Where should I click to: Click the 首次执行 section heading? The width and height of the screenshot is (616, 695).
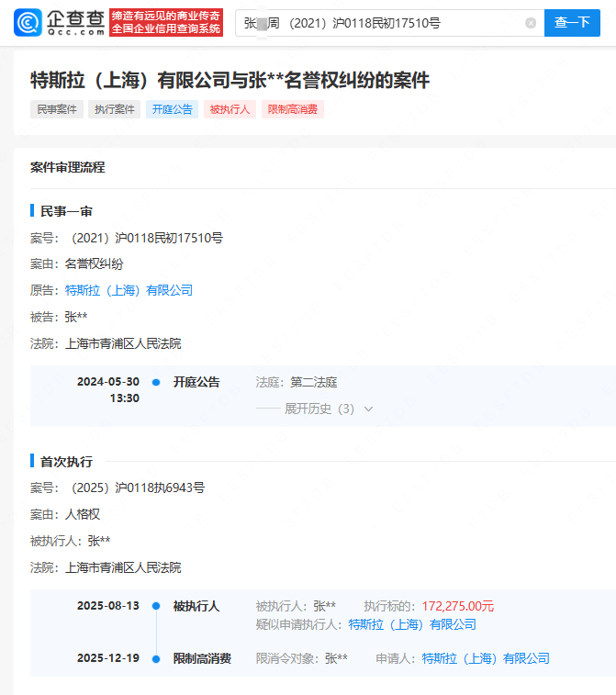tap(66, 462)
